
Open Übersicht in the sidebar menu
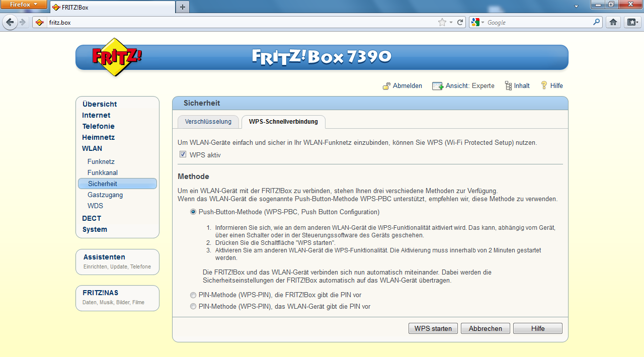click(100, 104)
